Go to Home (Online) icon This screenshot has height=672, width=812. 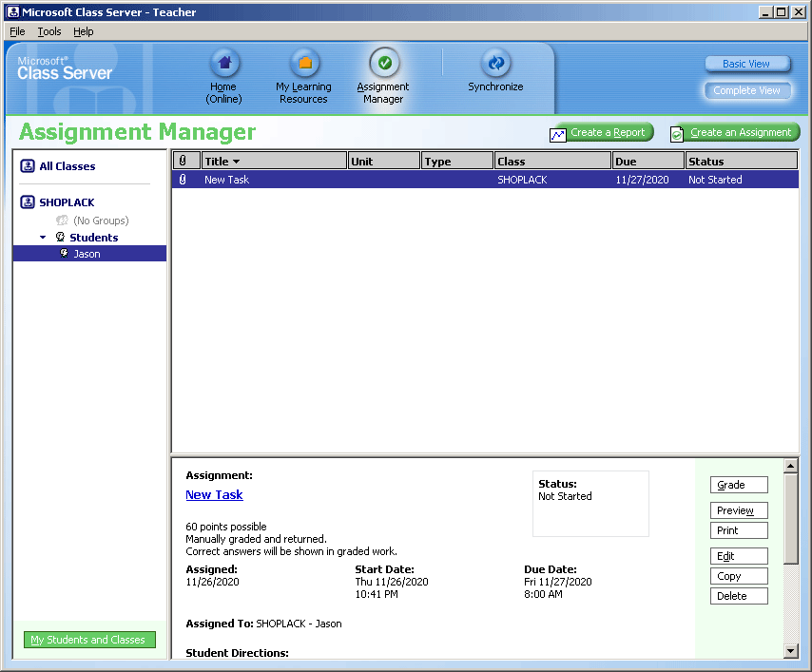pyautogui.click(x=224, y=63)
